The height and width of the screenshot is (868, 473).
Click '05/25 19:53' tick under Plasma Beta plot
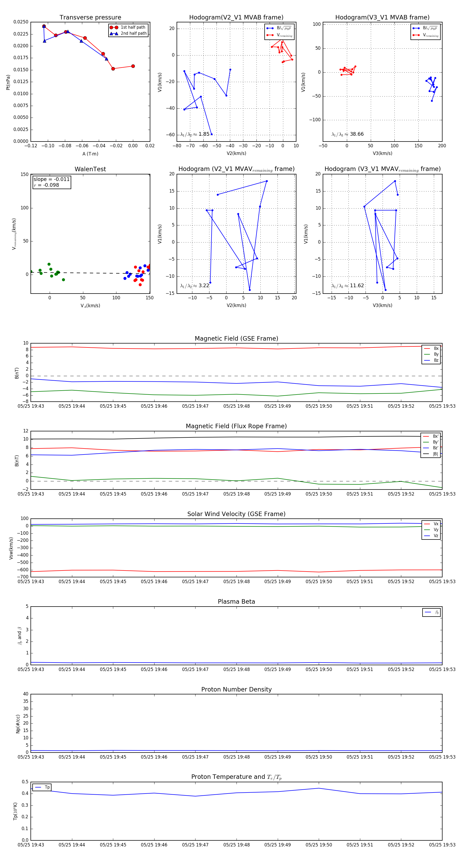tap(442, 669)
